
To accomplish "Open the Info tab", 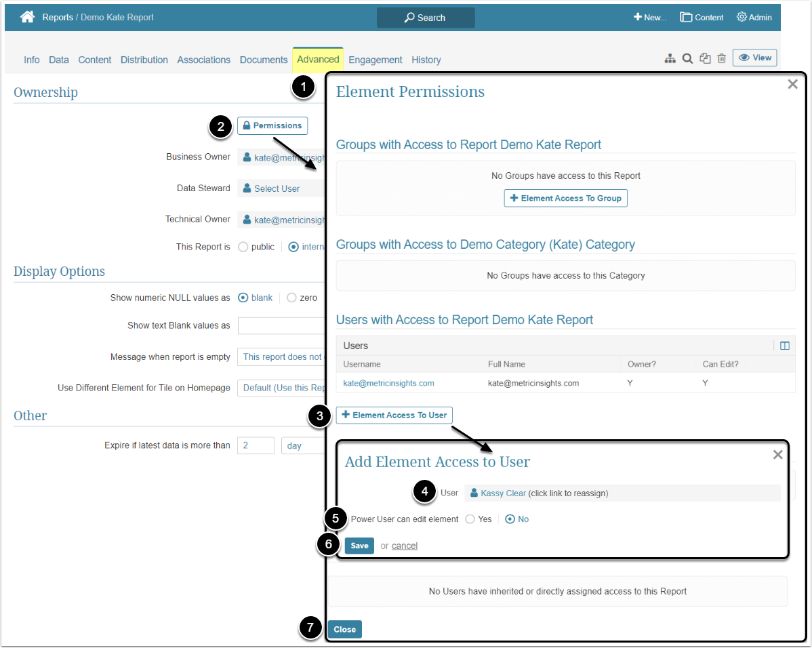I will [32, 60].
